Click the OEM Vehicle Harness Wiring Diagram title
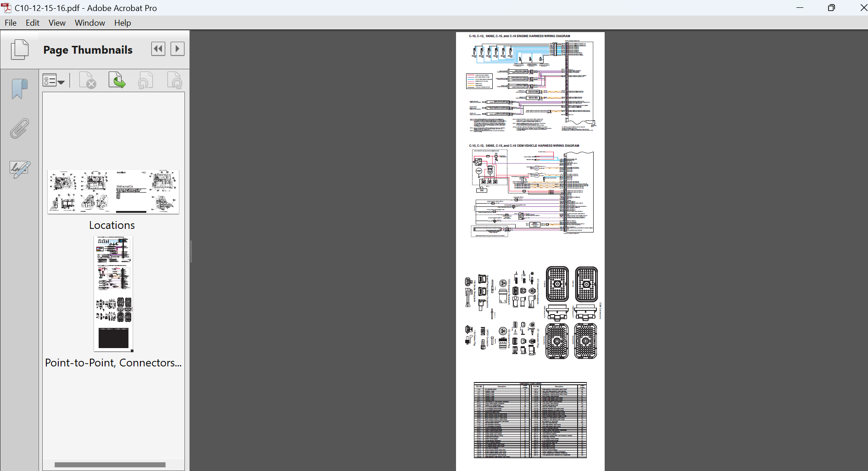The width and height of the screenshot is (868, 471). (x=524, y=145)
